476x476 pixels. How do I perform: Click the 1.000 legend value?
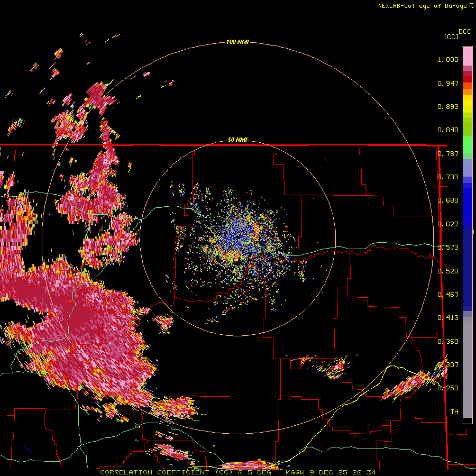coord(448,59)
